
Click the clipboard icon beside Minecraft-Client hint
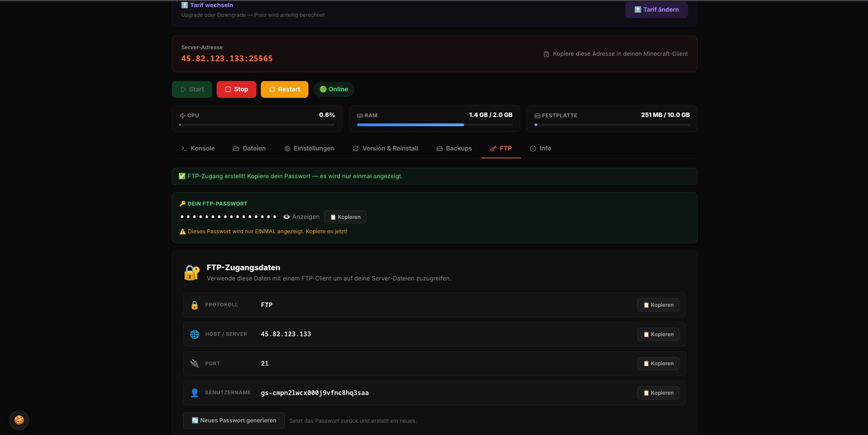(x=546, y=54)
